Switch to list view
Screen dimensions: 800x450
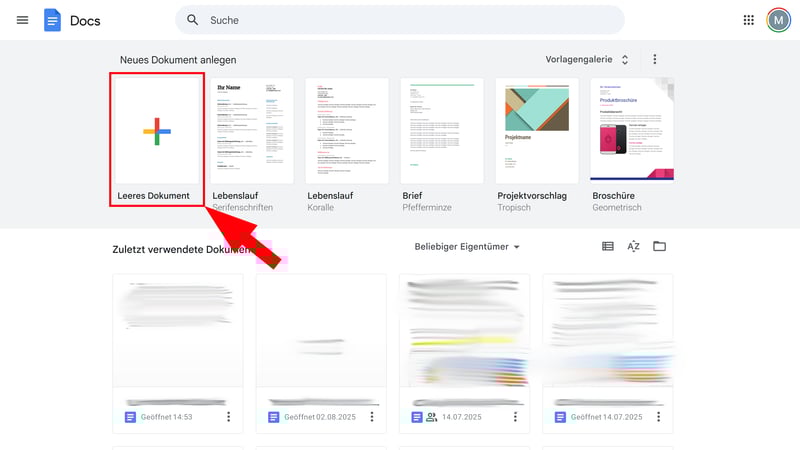tap(608, 246)
